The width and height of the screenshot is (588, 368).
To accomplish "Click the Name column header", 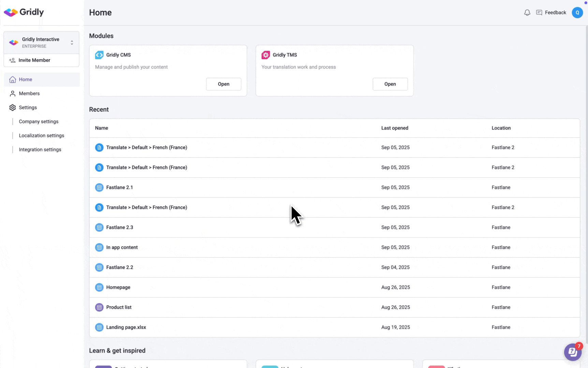I will (x=102, y=128).
